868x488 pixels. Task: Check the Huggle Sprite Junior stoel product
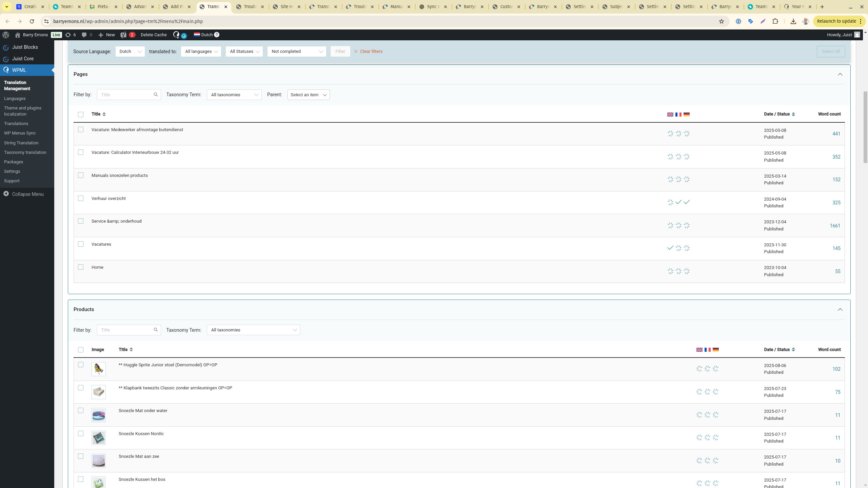point(81,365)
